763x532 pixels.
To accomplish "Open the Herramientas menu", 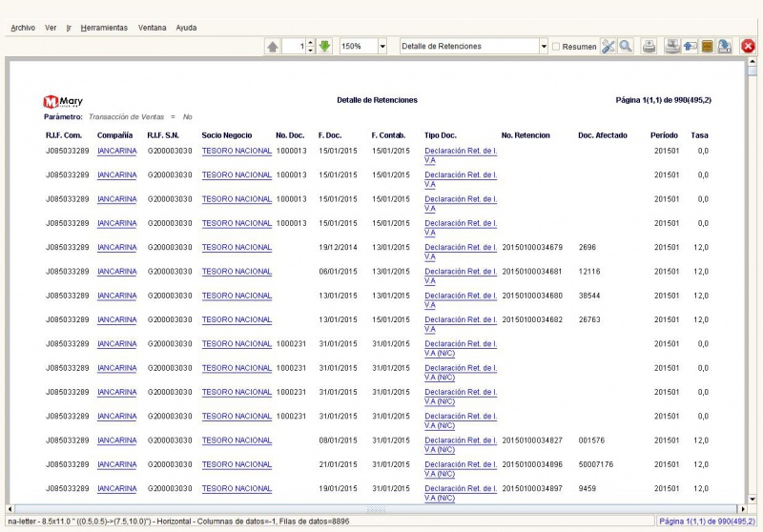I will [x=104, y=28].
